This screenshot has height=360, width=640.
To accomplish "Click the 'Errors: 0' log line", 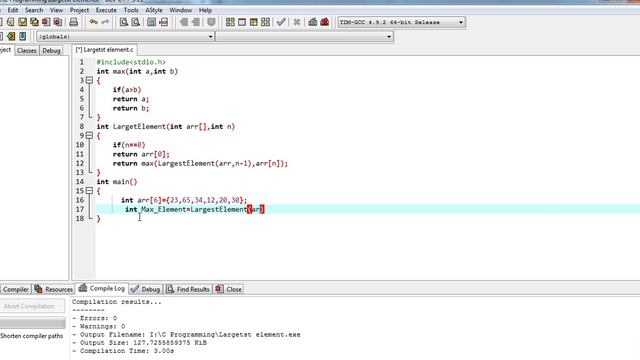I will pyautogui.click(x=95, y=318).
